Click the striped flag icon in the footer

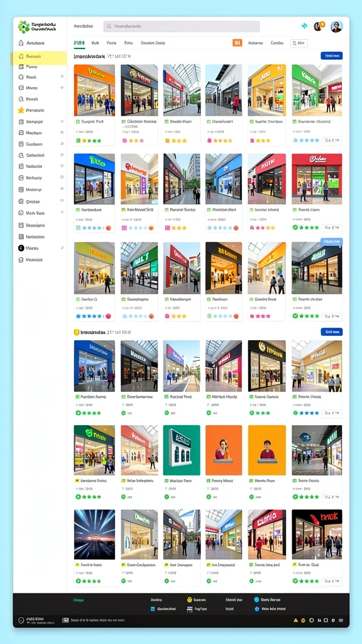(x=189, y=609)
